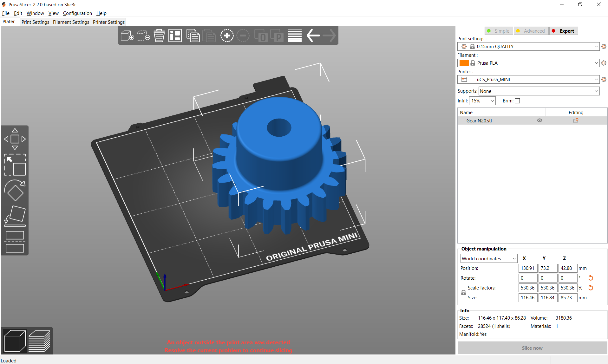Switch to the Print Settings tab
Image resolution: width=608 pixels, height=364 pixels.
35,22
